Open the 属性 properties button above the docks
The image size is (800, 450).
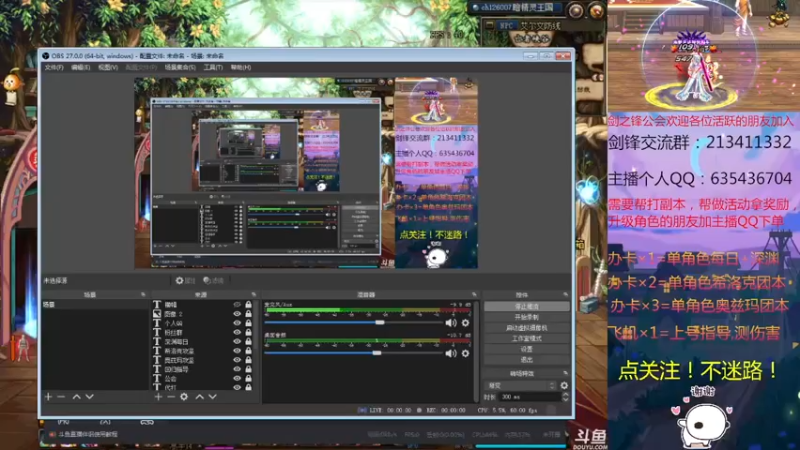[x=186, y=280]
